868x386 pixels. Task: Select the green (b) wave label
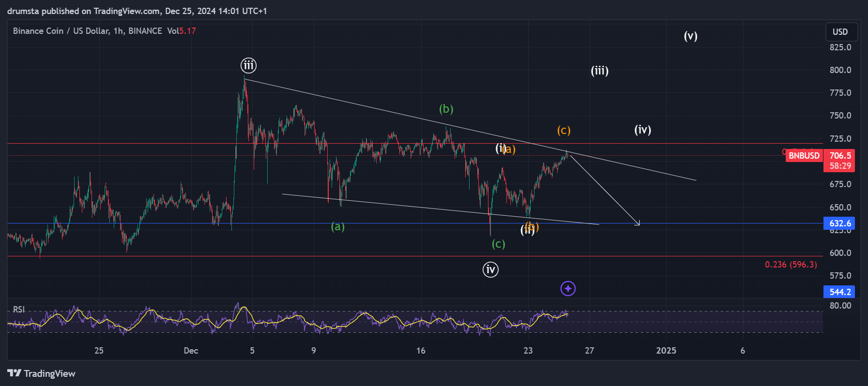coord(446,109)
